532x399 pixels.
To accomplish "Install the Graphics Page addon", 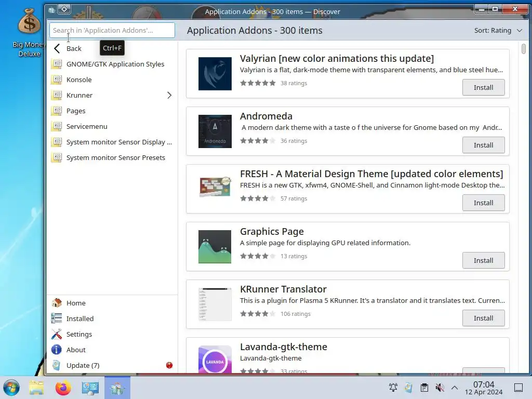I will (x=483, y=260).
